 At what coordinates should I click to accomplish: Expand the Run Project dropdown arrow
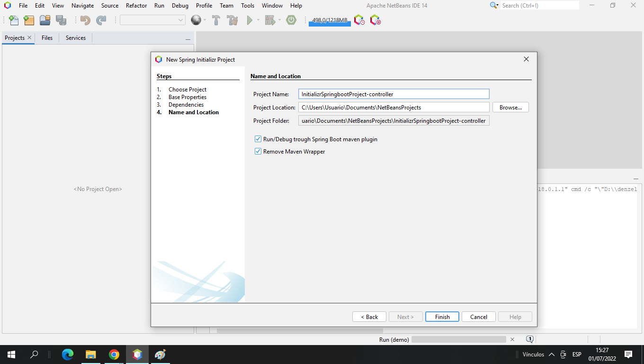coord(258,20)
